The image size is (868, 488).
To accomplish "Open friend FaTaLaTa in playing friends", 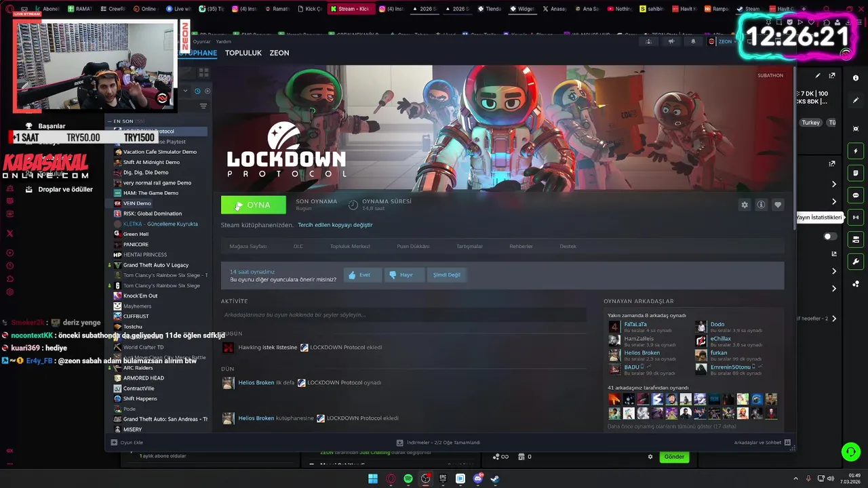I will click(635, 325).
